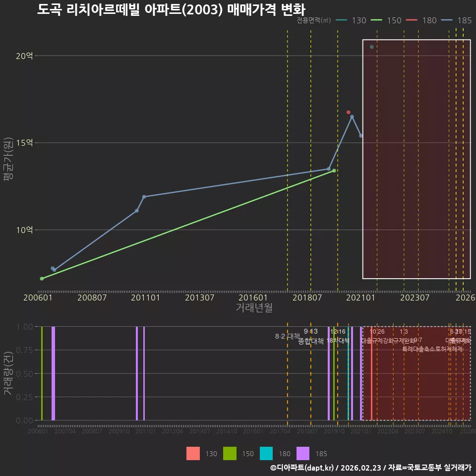Viewport: 476px width, 476px height.
Task: Click the 201101 x-axis tick label
Action: pos(145,297)
